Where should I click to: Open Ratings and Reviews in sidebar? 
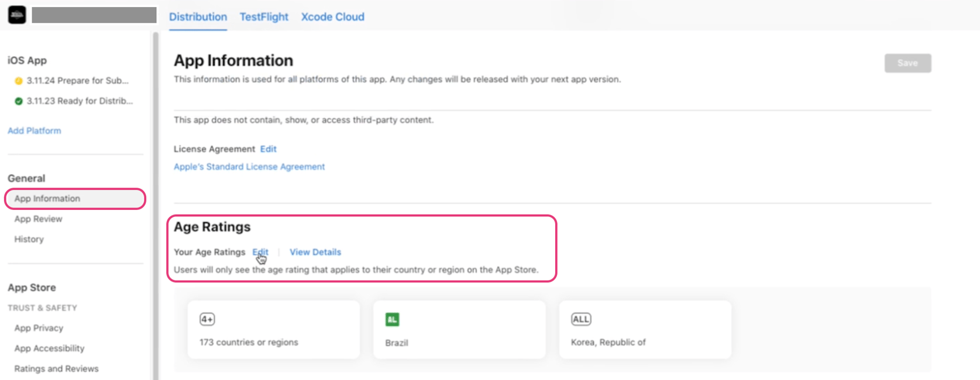(x=56, y=369)
